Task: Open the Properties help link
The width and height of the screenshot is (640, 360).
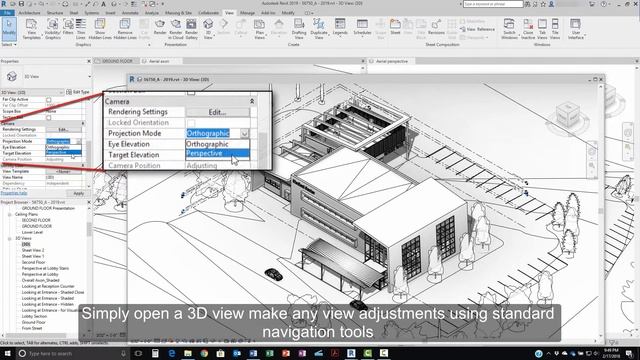Action: pos(14,193)
